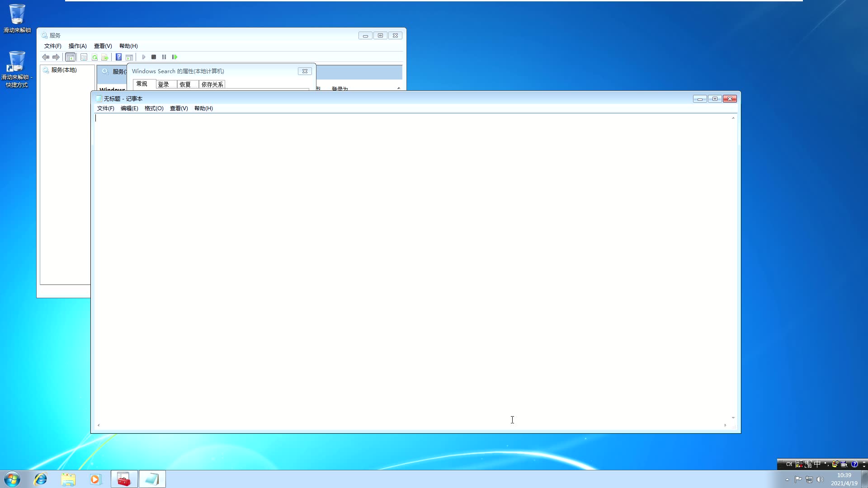Launch Internet Explorer from the taskbar
This screenshot has width=868, height=488.
click(x=41, y=479)
